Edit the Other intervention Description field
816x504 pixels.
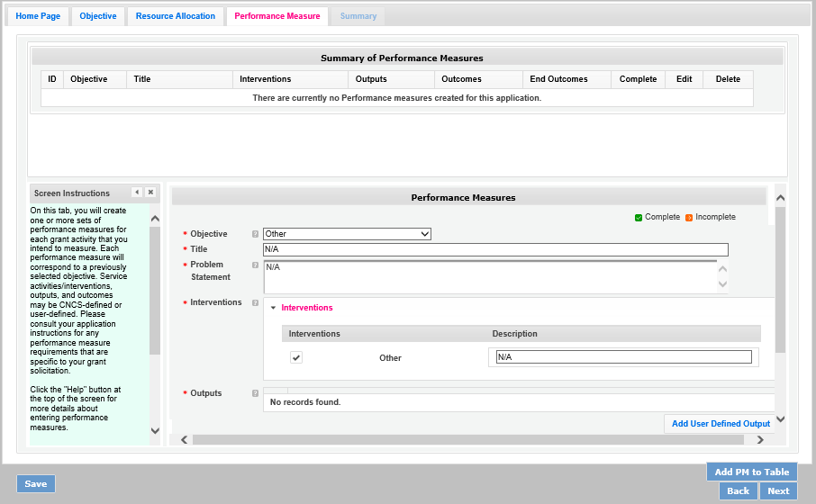coord(623,356)
